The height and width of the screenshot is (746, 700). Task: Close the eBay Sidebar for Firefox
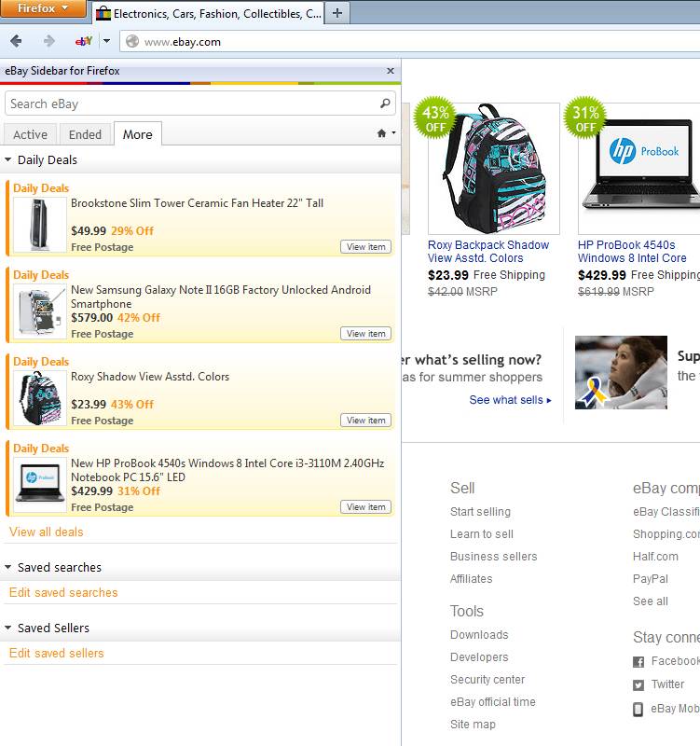[x=391, y=71]
